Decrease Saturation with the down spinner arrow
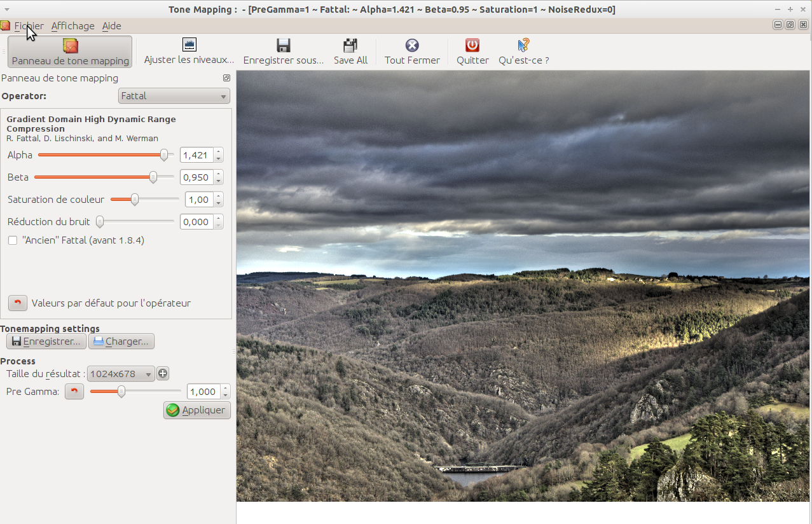 coord(219,203)
